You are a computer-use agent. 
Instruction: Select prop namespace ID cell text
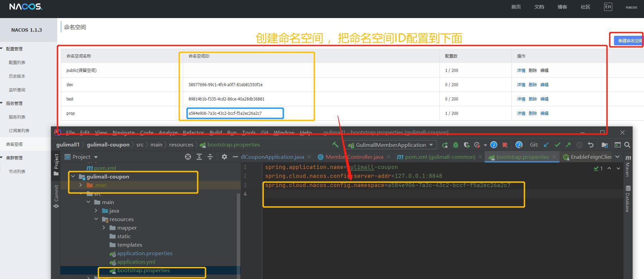[225, 113]
